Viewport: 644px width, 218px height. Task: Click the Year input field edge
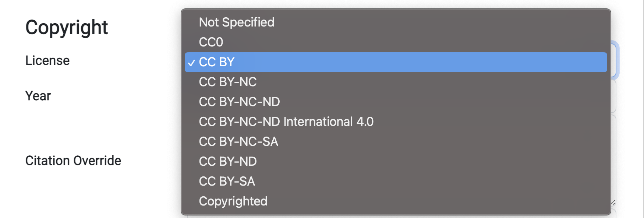point(614,96)
